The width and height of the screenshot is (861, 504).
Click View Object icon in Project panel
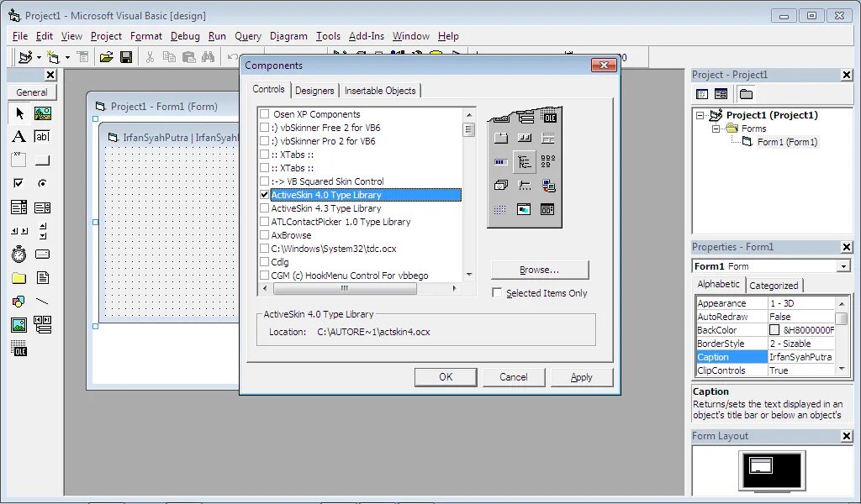point(721,94)
